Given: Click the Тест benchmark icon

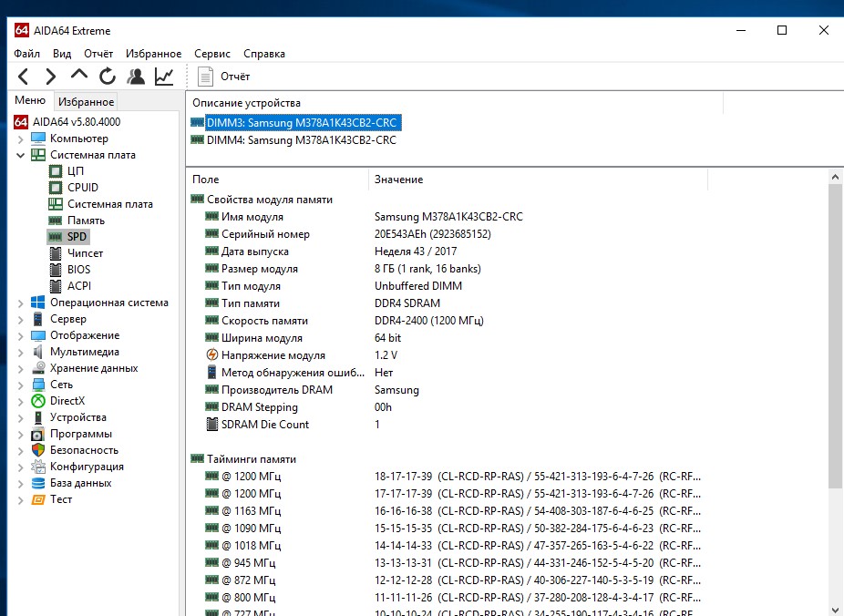Looking at the screenshot, I should [38, 499].
